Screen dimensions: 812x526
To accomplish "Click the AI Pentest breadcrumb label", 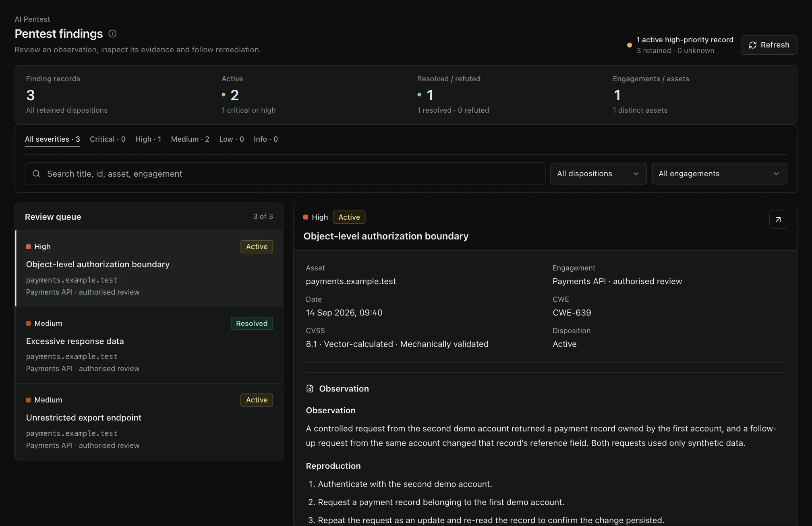I will tap(32, 19).
